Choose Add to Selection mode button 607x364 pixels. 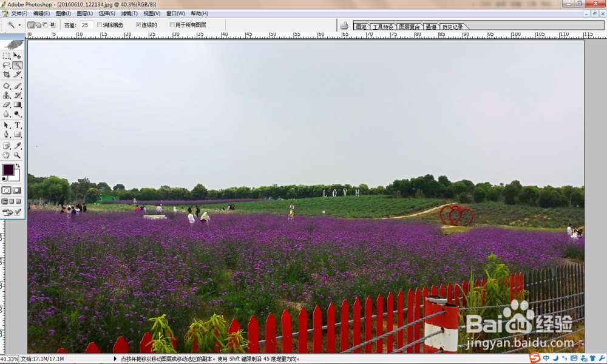pos(38,25)
